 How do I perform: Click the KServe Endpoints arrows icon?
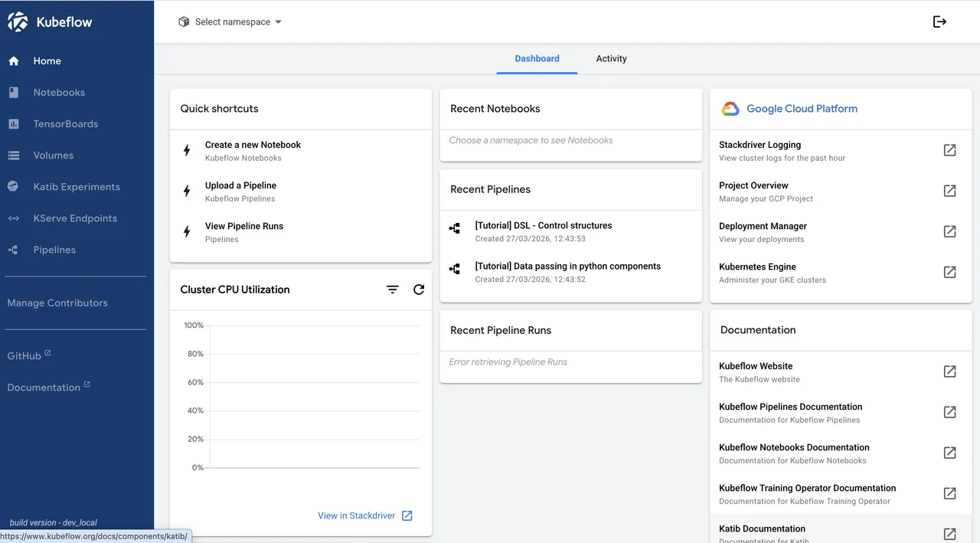[x=14, y=218]
